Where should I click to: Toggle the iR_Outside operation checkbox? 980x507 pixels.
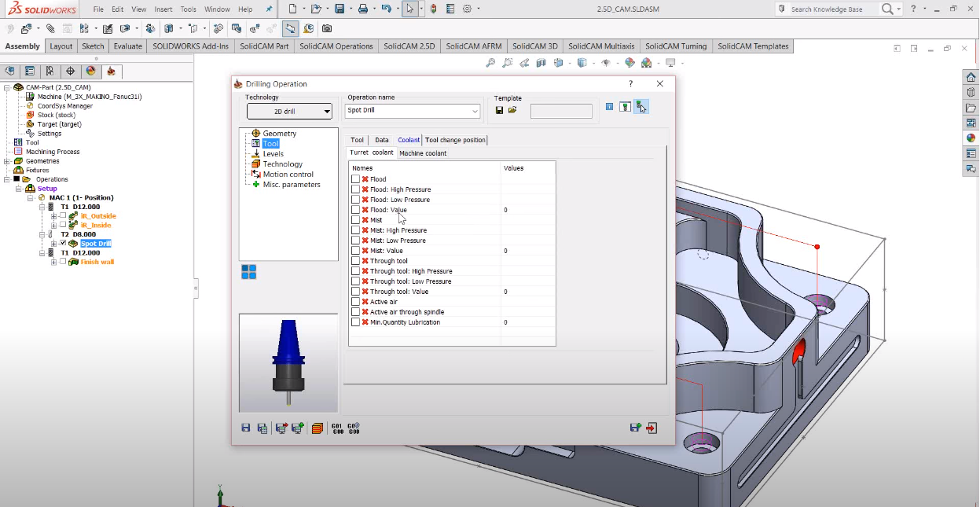[63, 216]
